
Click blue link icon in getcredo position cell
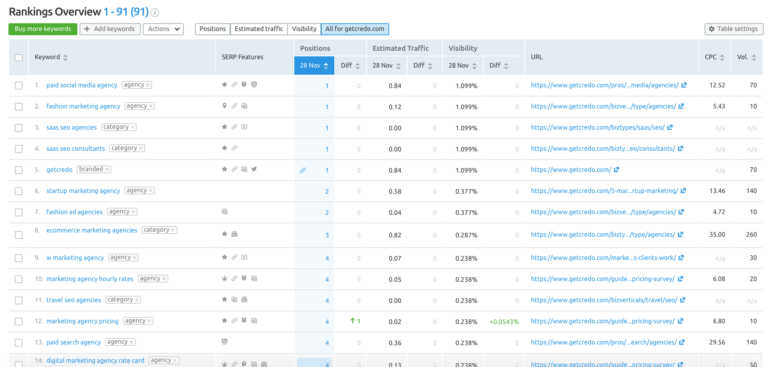point(303,171)
